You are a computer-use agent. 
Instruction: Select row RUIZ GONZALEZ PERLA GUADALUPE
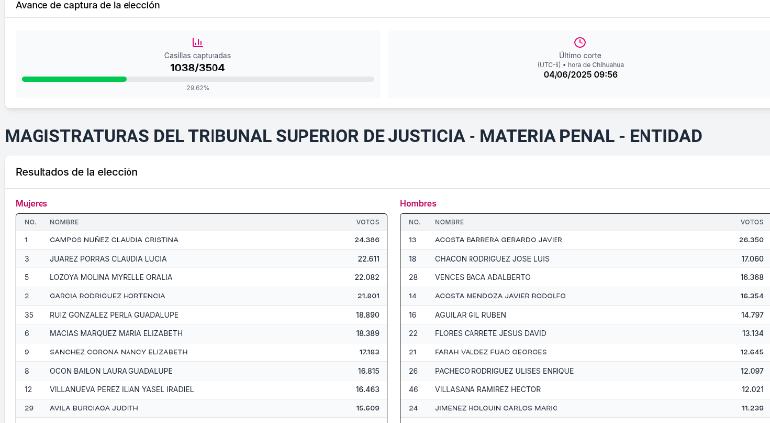(201, 315)
